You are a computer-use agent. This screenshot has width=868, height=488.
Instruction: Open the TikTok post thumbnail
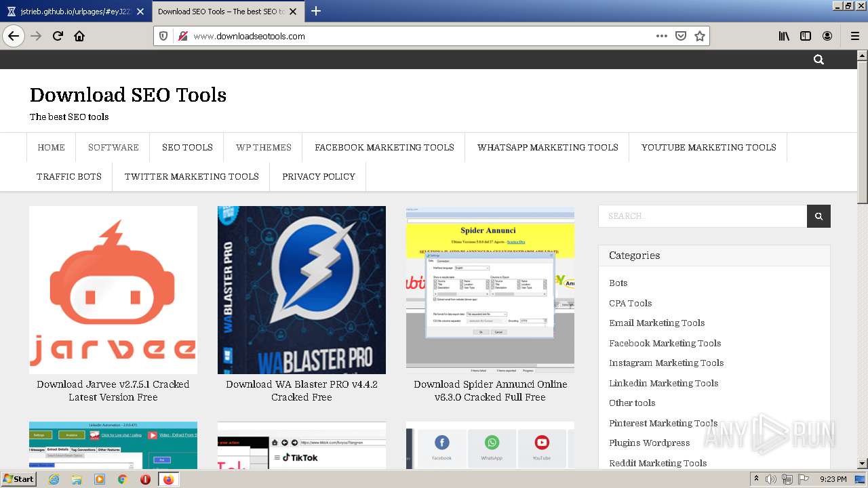tap(302, 445)
